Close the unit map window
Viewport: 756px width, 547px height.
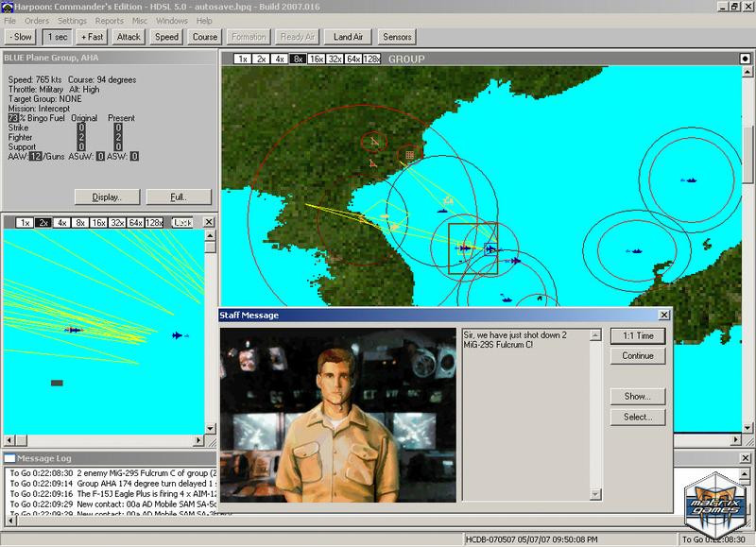(208, 222)
